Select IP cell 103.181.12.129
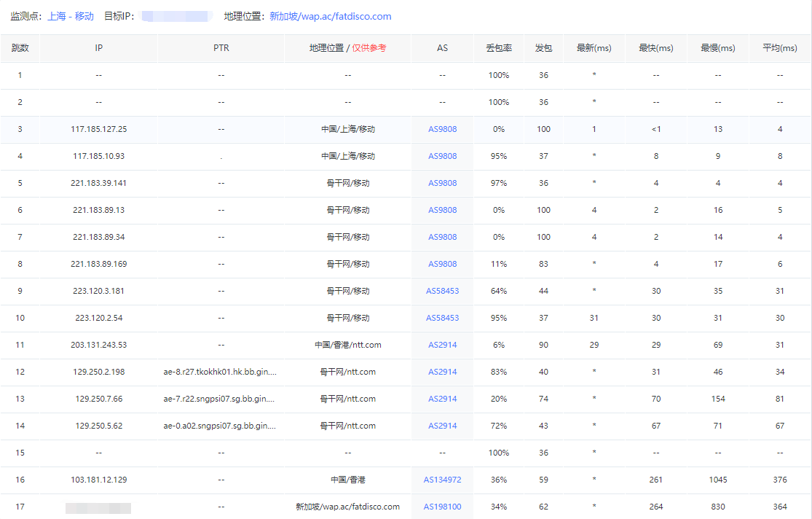812x519 pixels. tap(98, 480)
